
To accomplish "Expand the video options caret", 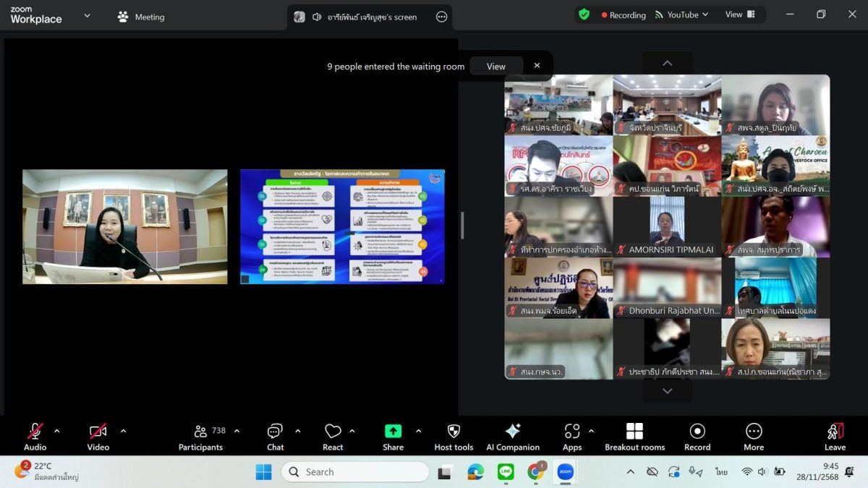I will pos(123,431).
